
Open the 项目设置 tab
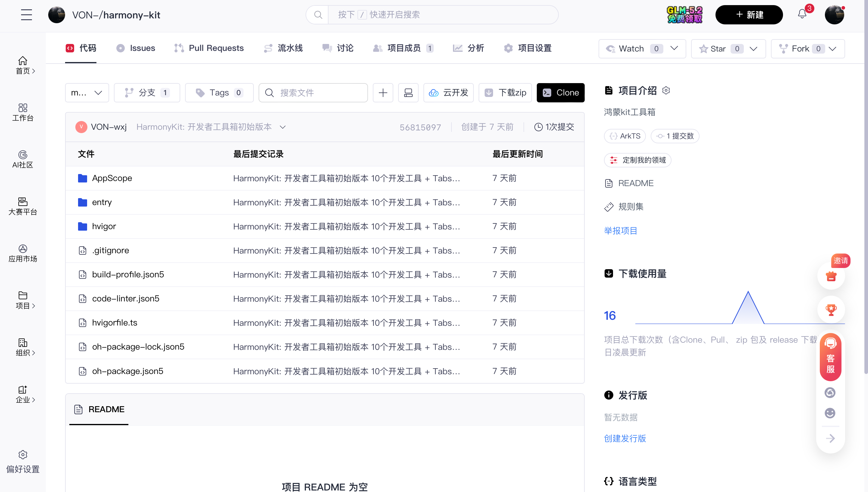tap(527, 48)
